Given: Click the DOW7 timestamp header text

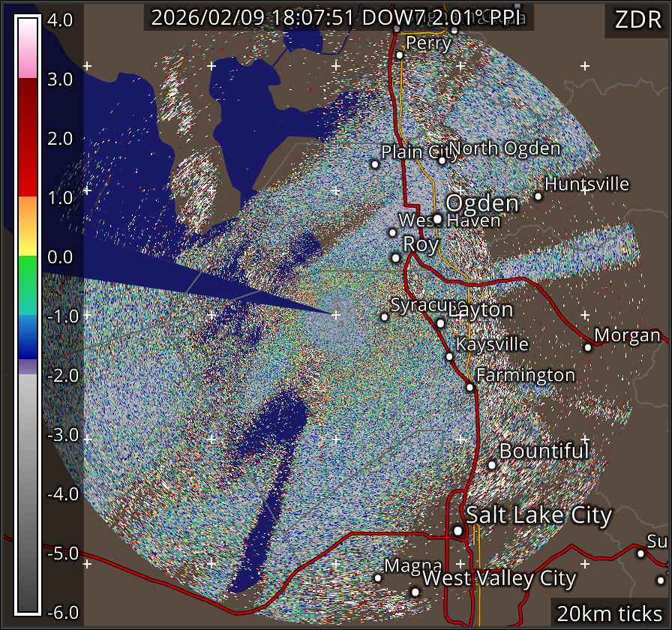Looking at the screenshot, I should (338, 18).
